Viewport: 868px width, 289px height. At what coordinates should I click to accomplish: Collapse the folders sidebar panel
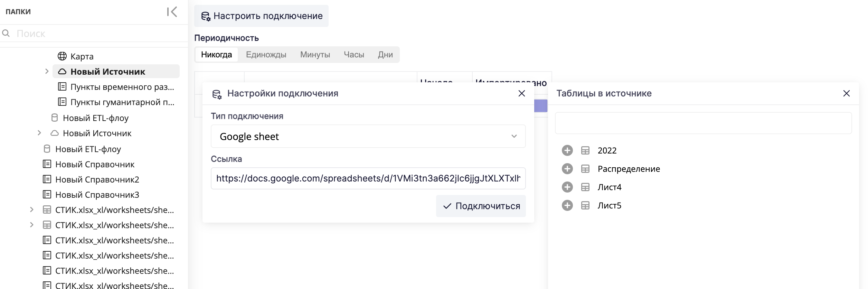[172, 12]
